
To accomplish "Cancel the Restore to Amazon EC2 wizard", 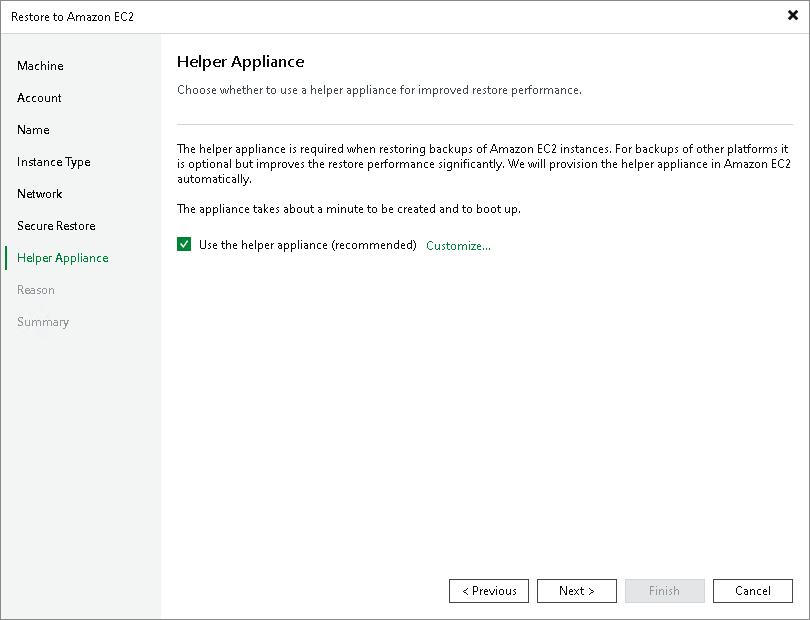I will click(752, 590).
